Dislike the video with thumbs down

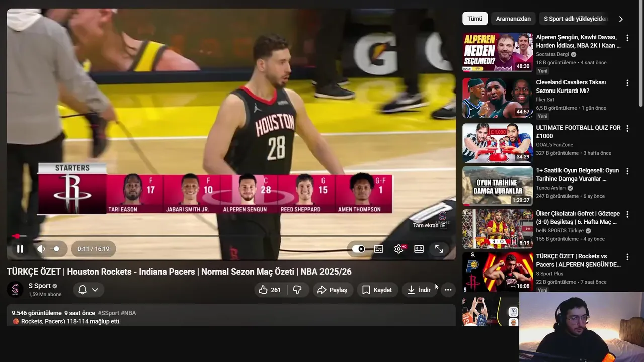[x=297, y=290]
